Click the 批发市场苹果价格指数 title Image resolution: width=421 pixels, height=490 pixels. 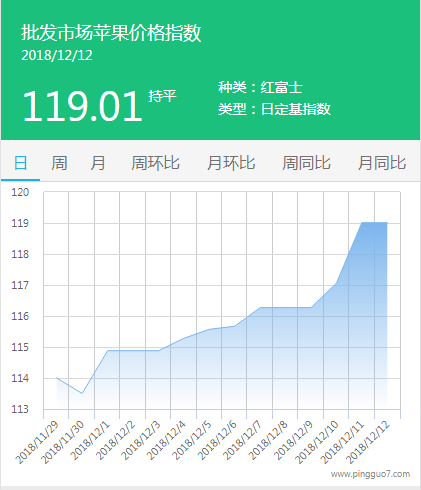[111, 33]
